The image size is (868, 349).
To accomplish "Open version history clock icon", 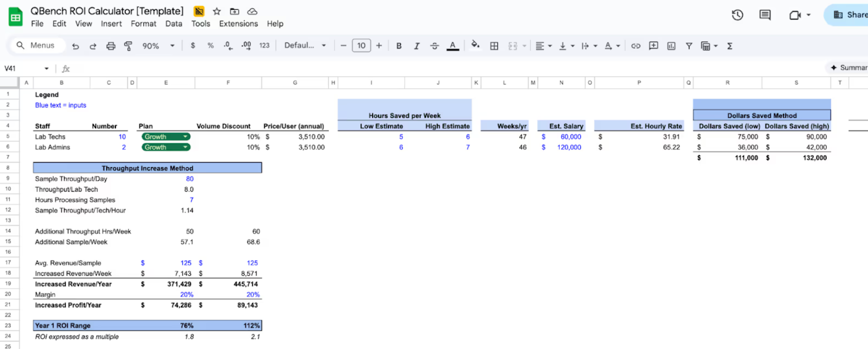I will (737, 15).
